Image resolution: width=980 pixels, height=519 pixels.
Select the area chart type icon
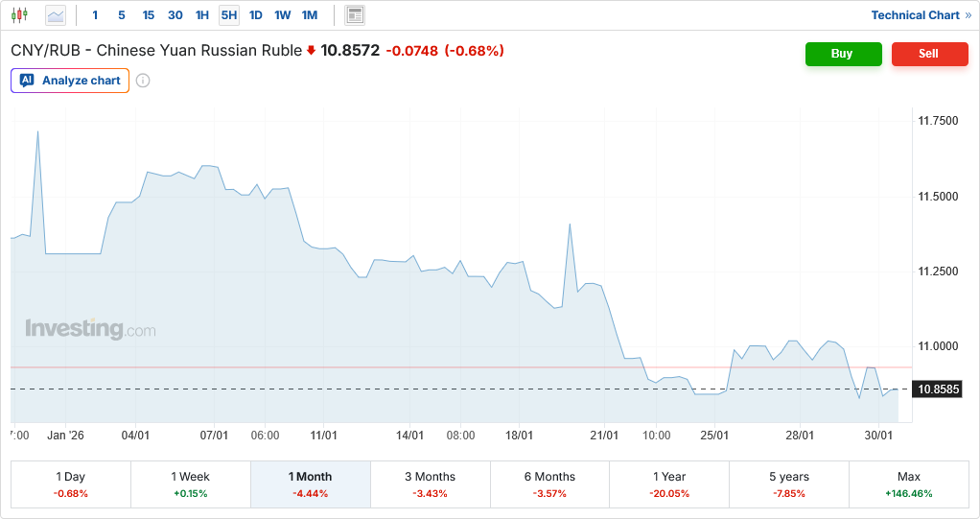56,15
